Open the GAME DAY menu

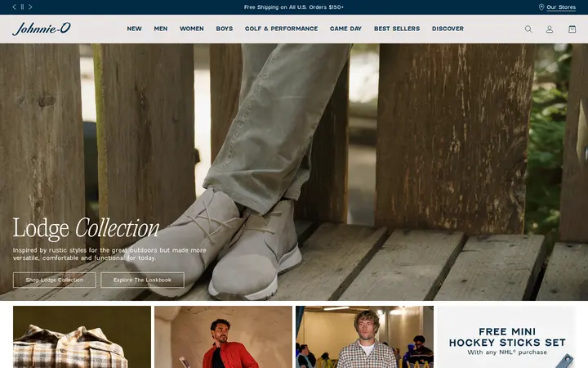tap(345, 29)
